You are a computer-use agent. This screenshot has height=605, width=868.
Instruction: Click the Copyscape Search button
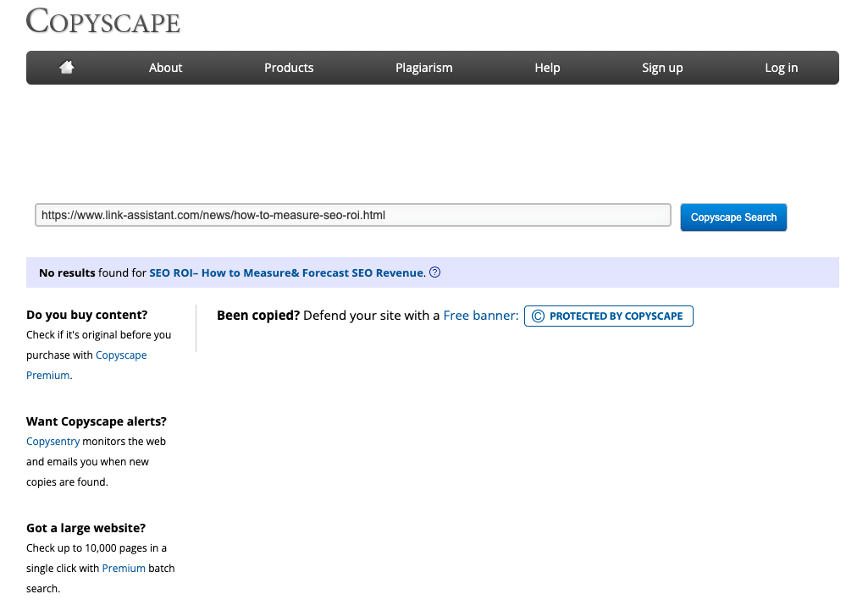(733, 217)
